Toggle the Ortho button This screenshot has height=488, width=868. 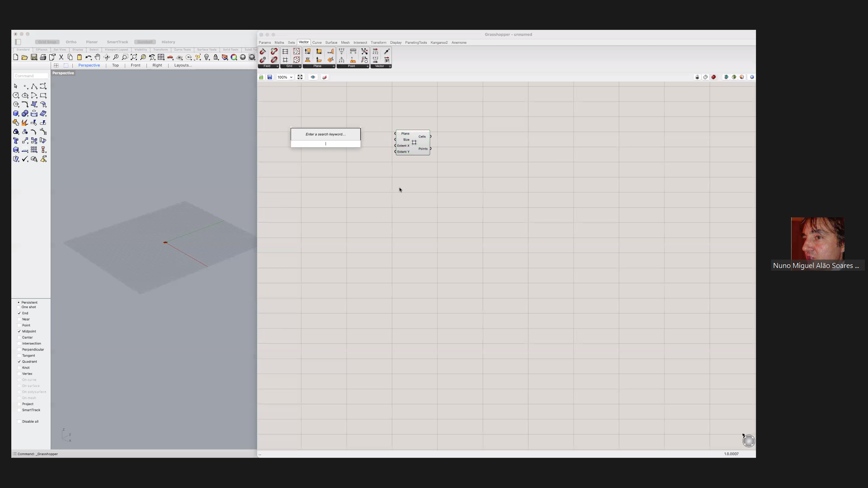[x=71, y=42]
